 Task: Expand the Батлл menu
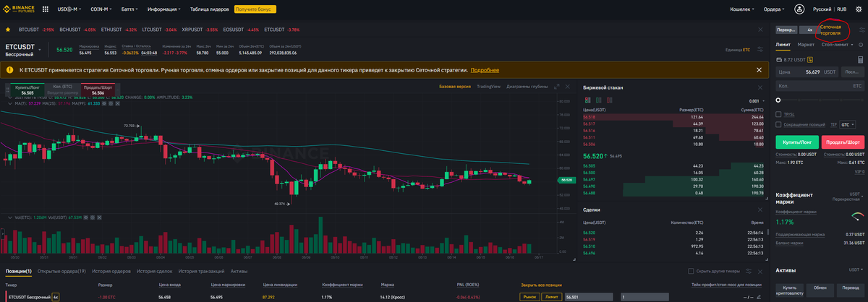click(x=129, y=9)
